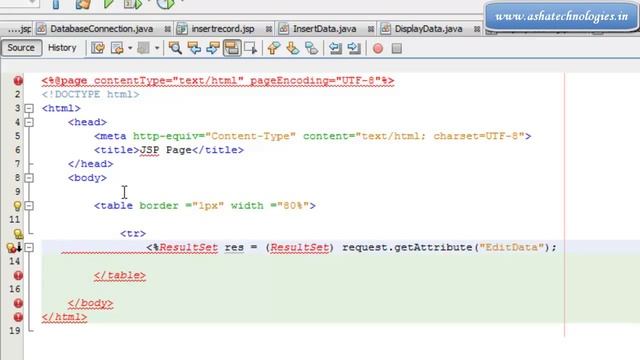
Task: Open the DisplayData.java tab
Action: click(428, 29)
